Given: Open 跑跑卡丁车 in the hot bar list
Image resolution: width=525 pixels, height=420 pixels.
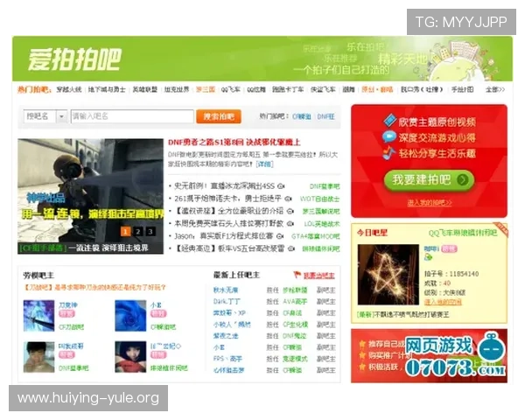Looking at the screenshot, I should click(x=288, y=89).
